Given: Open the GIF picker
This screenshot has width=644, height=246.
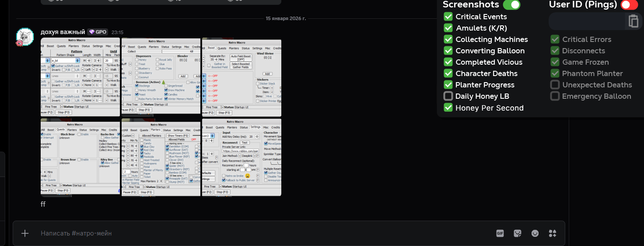Looking at the screenshot, I should [500, 233].
